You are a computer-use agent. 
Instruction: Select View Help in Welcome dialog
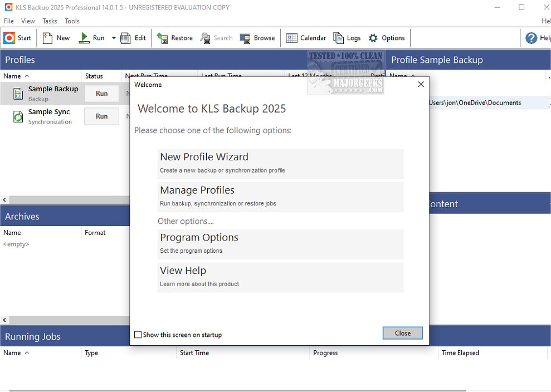[280, 277]
